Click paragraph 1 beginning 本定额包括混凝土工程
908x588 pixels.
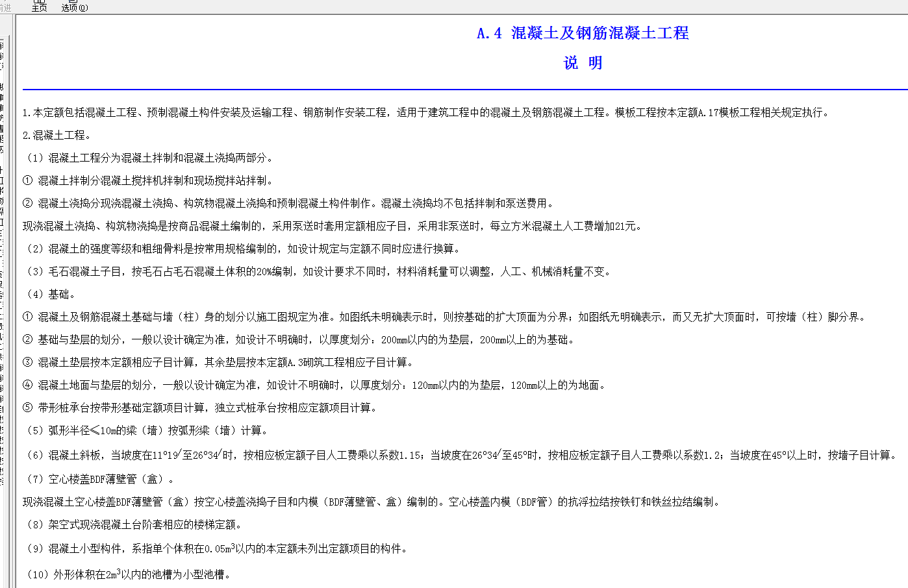point(426,113)
